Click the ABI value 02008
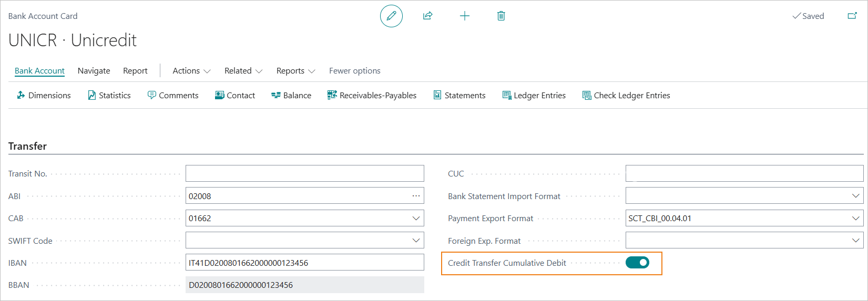 200,196
